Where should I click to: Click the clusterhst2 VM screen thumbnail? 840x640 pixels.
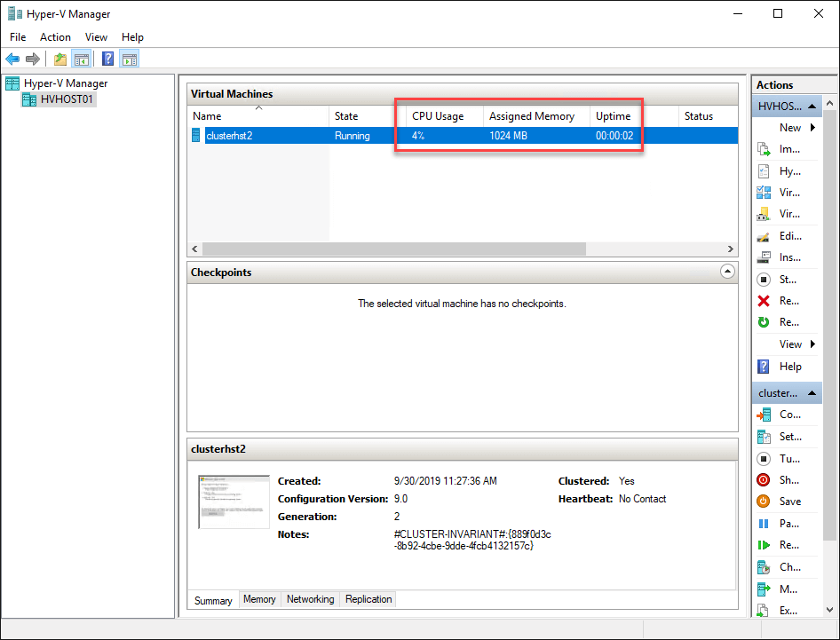point(234,502)
